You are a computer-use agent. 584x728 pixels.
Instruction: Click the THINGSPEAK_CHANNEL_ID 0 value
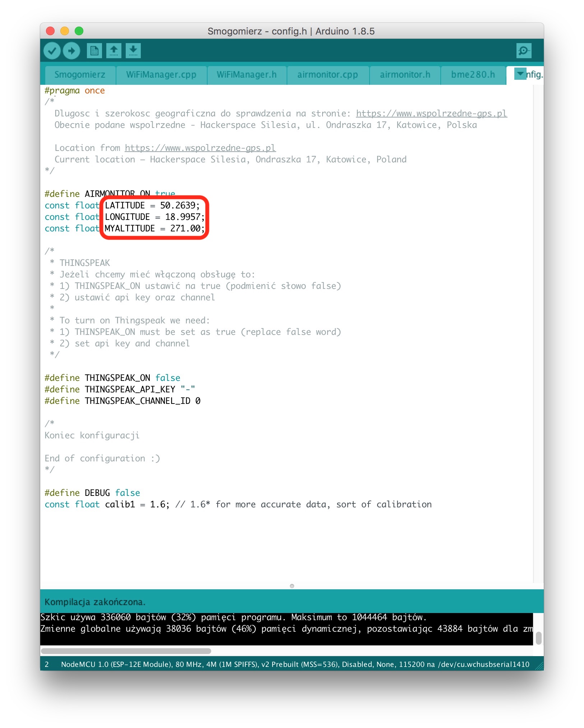click(198, 401)
